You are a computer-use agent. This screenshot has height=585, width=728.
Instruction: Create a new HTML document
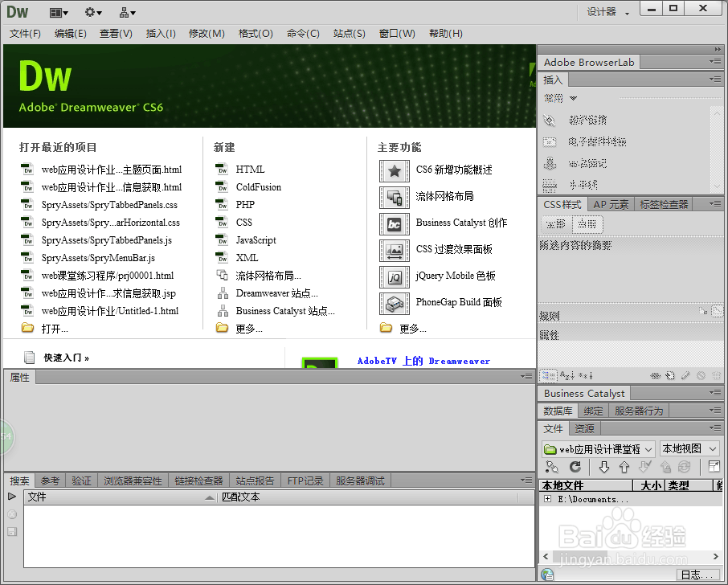pyautogui.click(x=250, y=170)
